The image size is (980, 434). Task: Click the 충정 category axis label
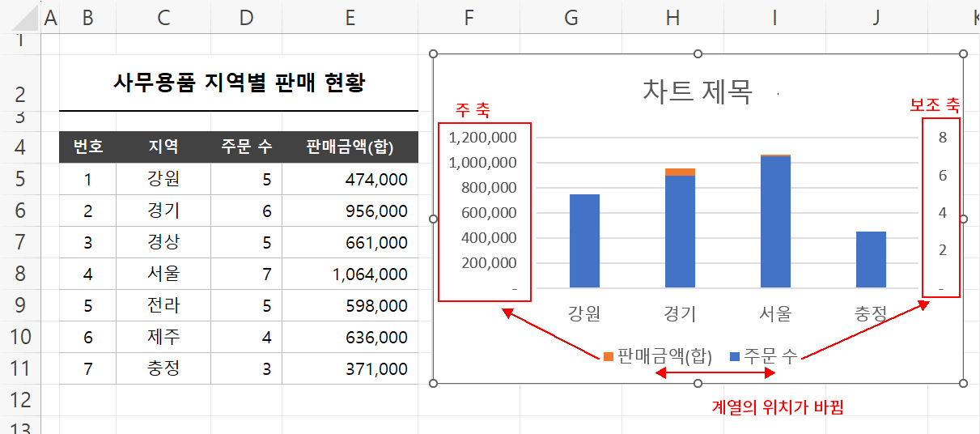(x=871, y=313)
